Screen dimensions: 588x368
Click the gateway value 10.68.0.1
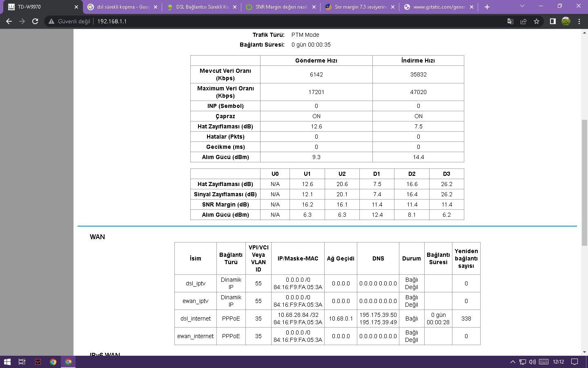[x=341, y=319]
